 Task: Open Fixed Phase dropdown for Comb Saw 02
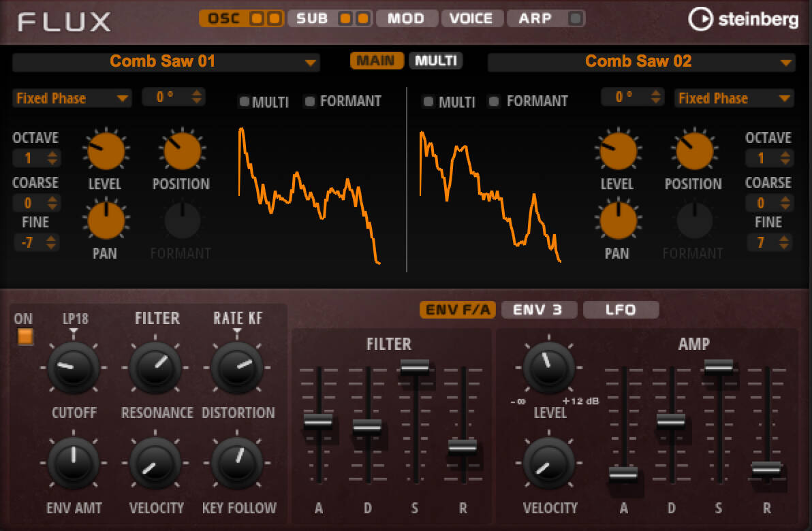(734, 98)
